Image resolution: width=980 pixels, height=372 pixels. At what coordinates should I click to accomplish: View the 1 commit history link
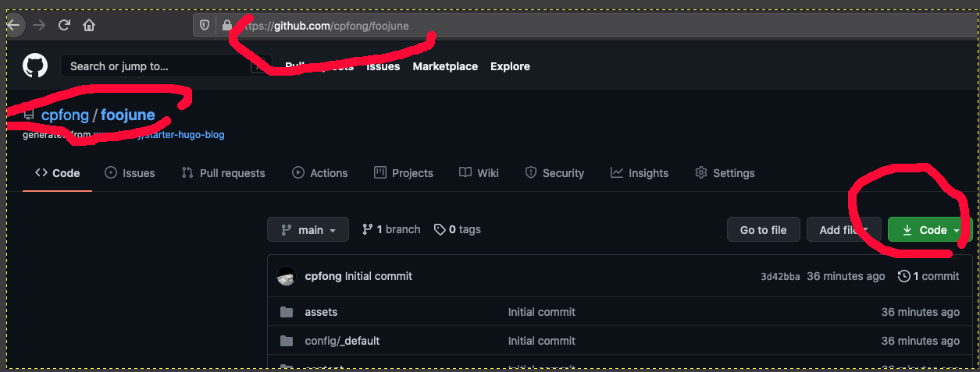pos(928,276)
